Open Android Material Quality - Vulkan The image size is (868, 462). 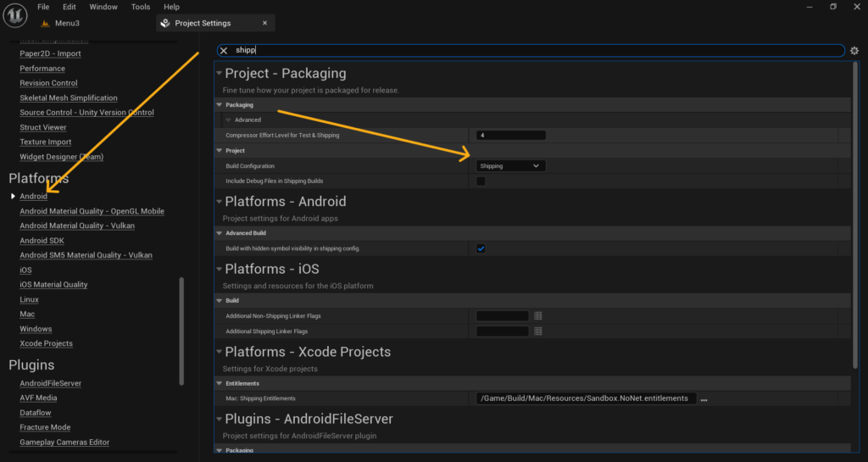click(x=77, y=225)
